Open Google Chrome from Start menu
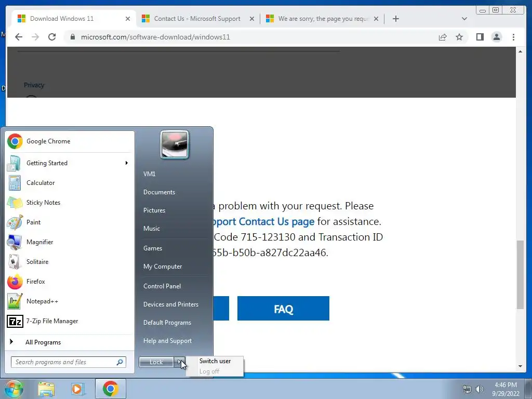This screenshot has height=399, width=532. tap(70, 141)
